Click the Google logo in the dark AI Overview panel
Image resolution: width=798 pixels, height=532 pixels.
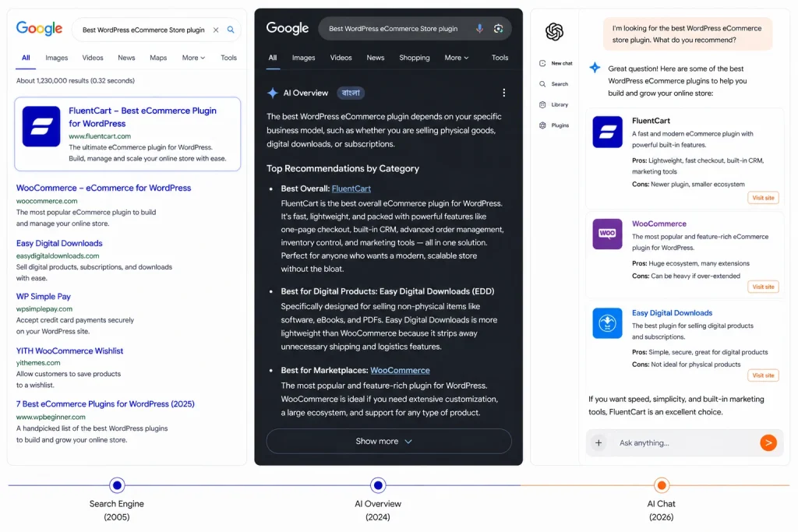287,28
